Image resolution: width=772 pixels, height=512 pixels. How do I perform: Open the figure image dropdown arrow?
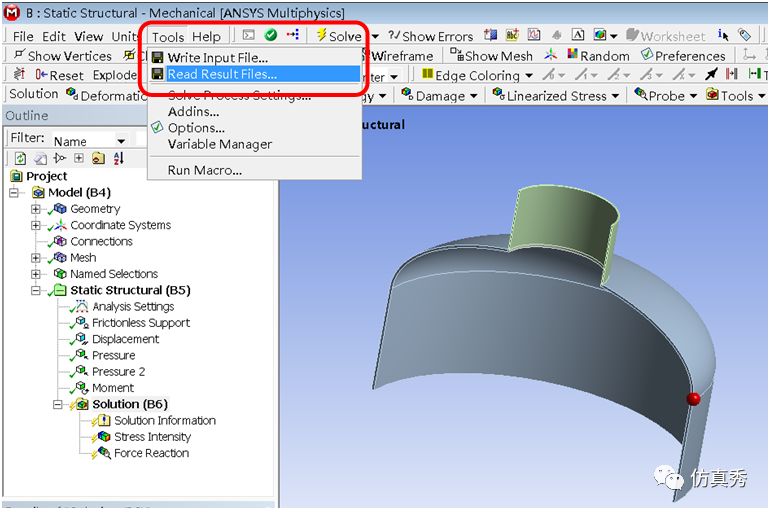coord(613,36)
